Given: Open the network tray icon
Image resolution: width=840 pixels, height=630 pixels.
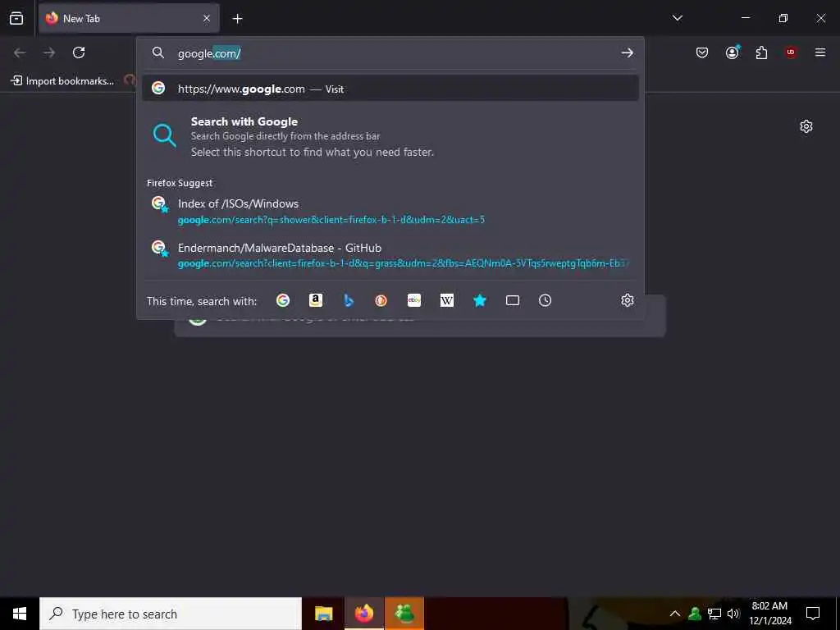Looking at the screenshot, I should 714,614.
